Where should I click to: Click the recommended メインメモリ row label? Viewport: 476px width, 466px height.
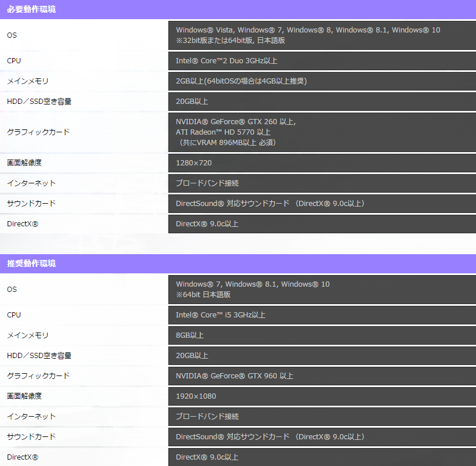[x=28, y=335]
